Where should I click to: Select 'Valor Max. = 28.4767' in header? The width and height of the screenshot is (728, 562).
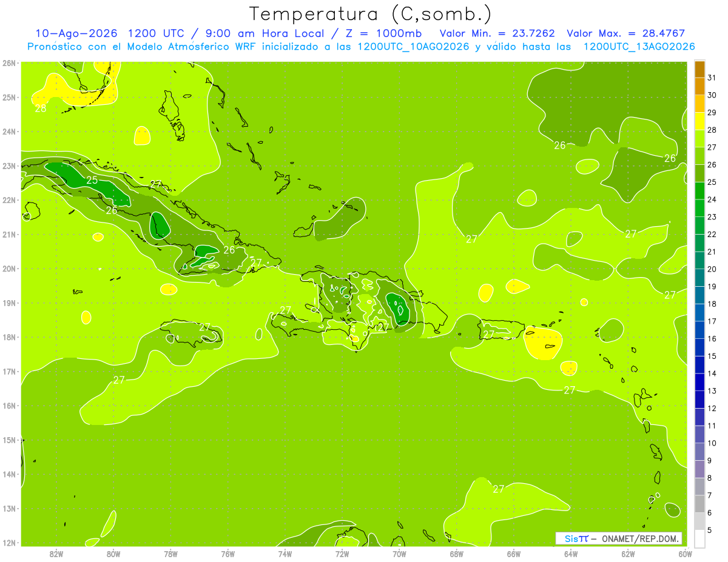(625, 33)
